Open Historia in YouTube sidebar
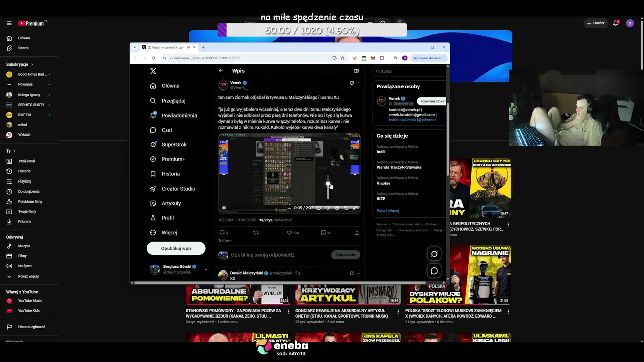Image resolution: width=644 pixels, height=362 pixels. [24, 171]
